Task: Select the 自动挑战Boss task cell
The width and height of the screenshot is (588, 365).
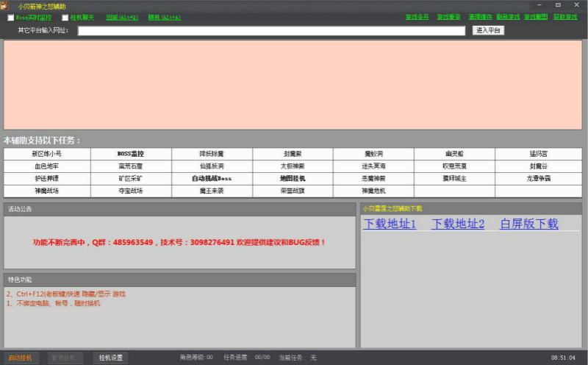Action: coord(212,179)
